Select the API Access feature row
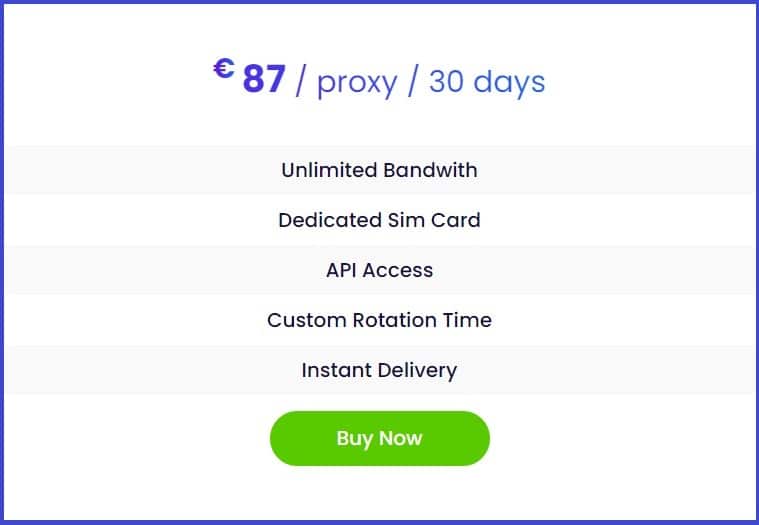This screenshot has width=759, height=525. (x=380, y=270)
